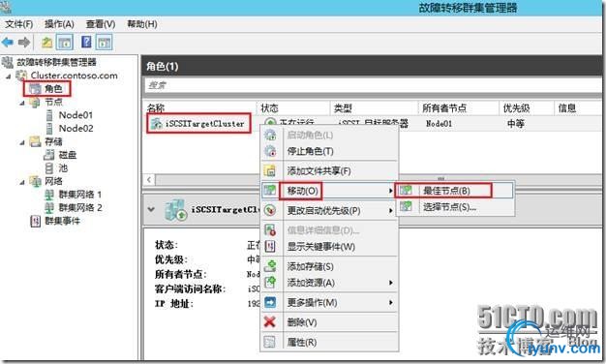Click the Back arrow toolbar icon
The image size is (606, 364).
(8, 42)
